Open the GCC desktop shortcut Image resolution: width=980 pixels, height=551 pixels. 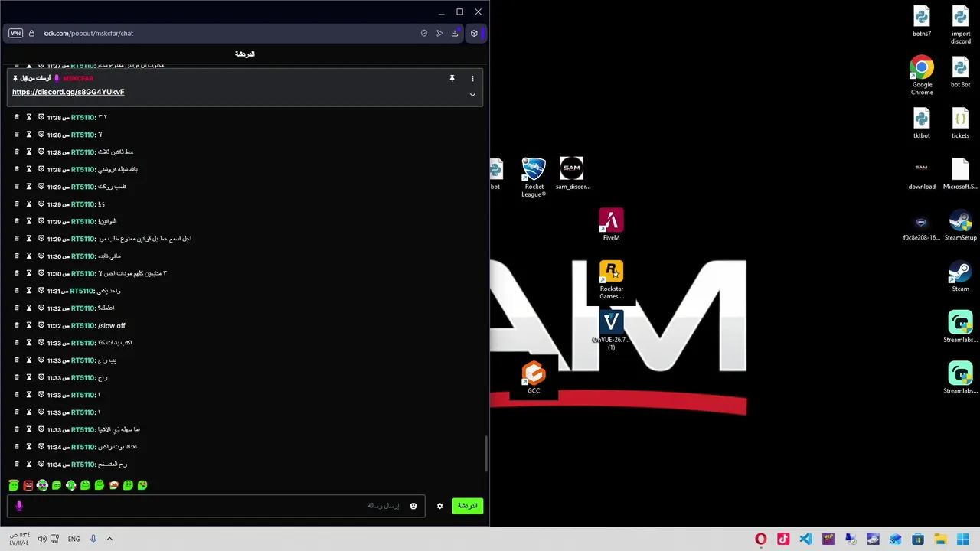tap(534, 378)
